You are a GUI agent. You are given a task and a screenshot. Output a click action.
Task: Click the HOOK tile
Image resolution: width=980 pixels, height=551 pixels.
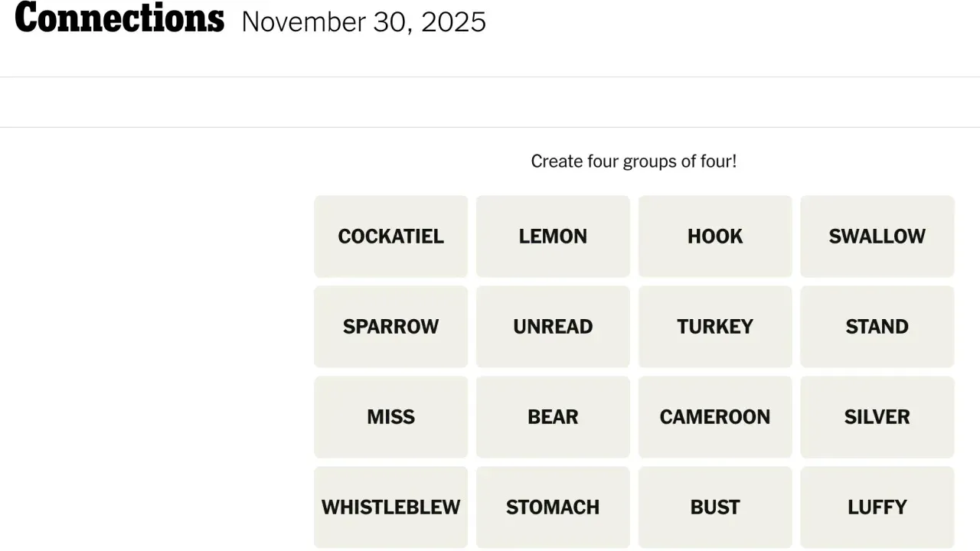click(x=714, y=236)
